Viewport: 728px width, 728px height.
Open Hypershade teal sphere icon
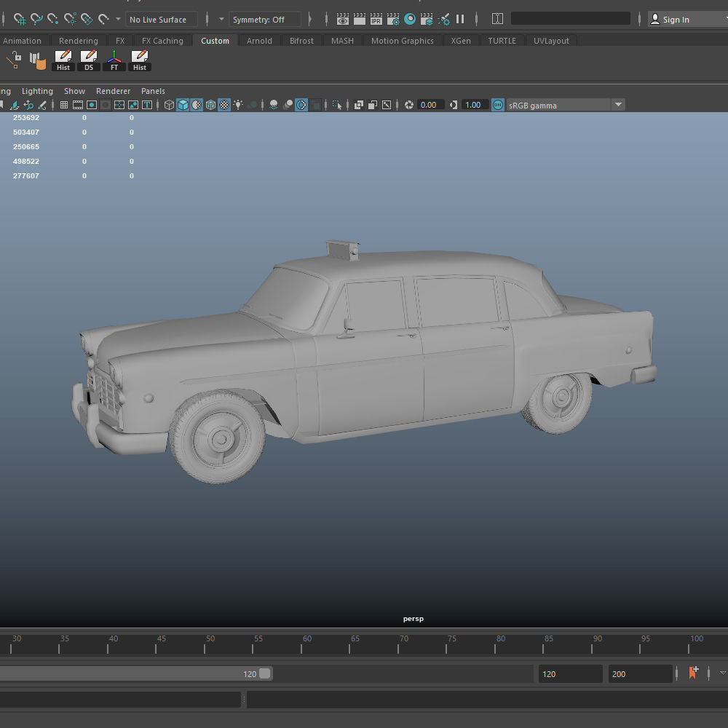click(x=409, y=19)
